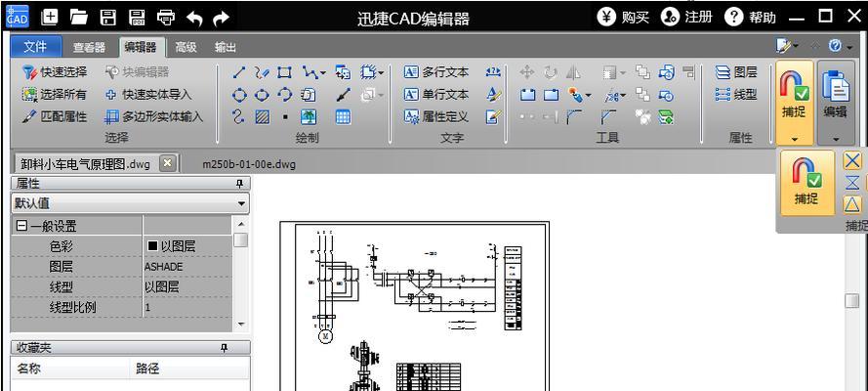This screenshot has width=868, height=391.
Task: Click the drawing area vertical scrollbar thumb
Action: pos(852,300)
